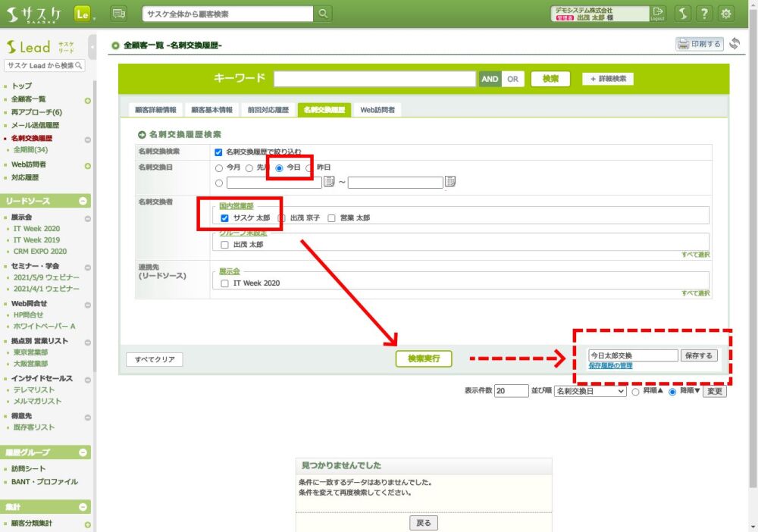Expand the + 詳細検索 advanced search
758x532 pixels.
coord(607,79)
